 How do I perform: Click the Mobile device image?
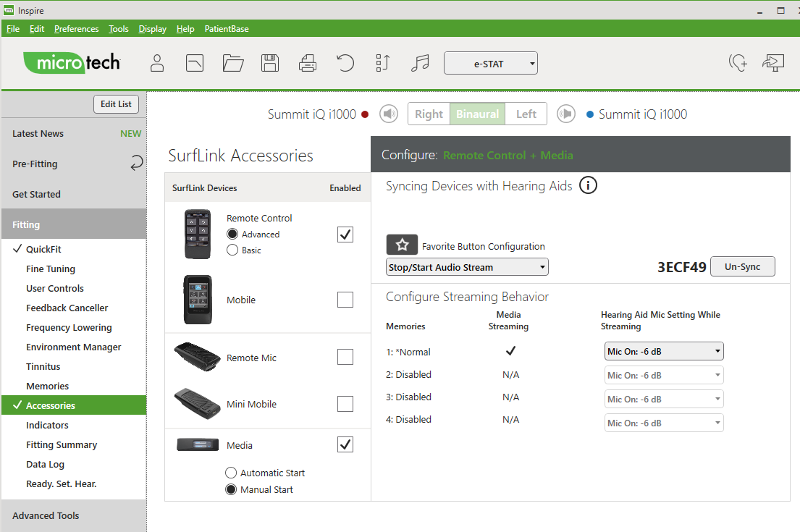[198, 300]
